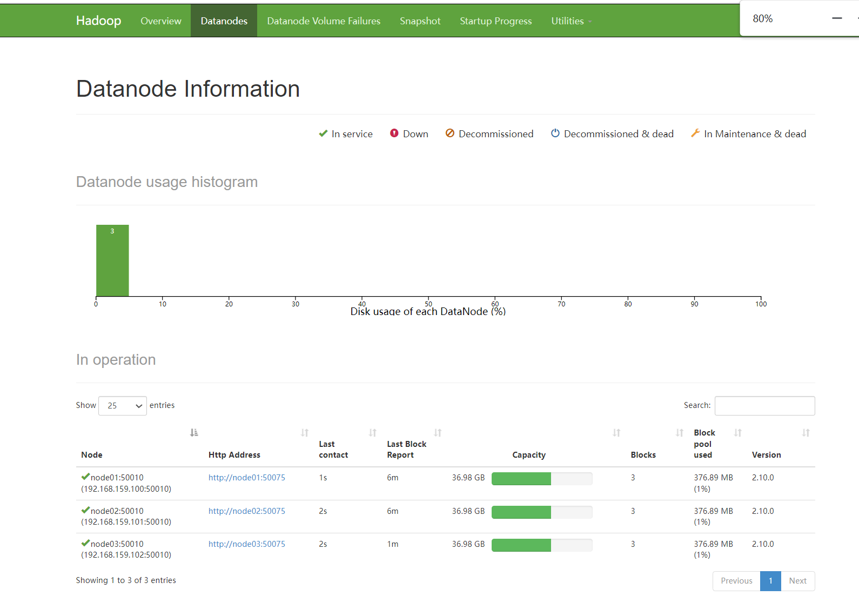This screenshot has width=859, height=616.
Task: Focus the Search input field
Action: 764,406
